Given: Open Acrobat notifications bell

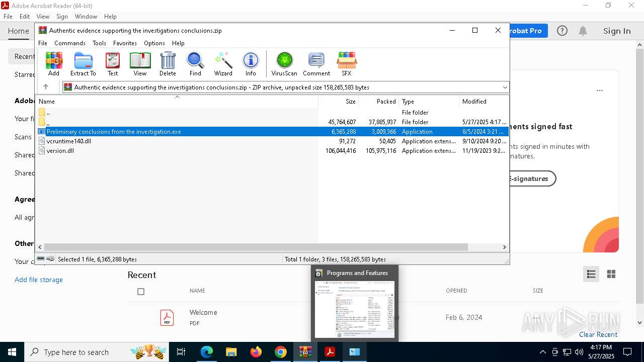Looking at the screenshot, I should (x=583, y=31).
